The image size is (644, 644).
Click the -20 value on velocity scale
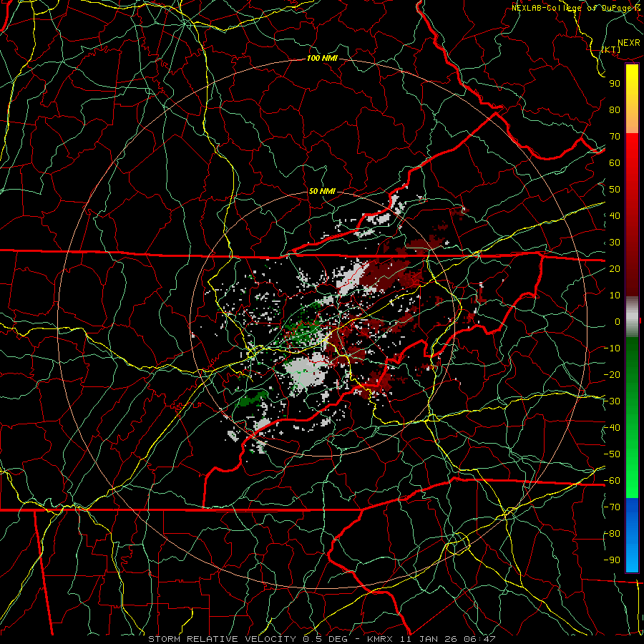[x=612, y=375]
